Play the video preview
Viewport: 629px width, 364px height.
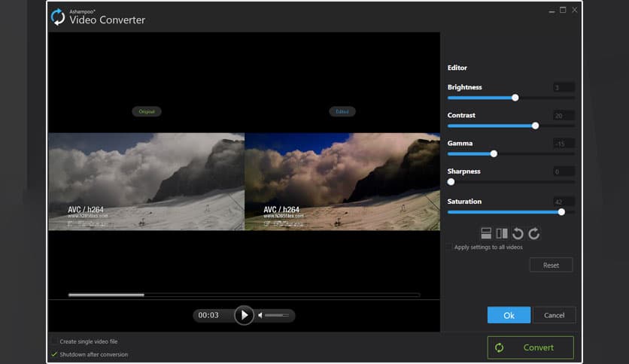(x=244, y=315)
